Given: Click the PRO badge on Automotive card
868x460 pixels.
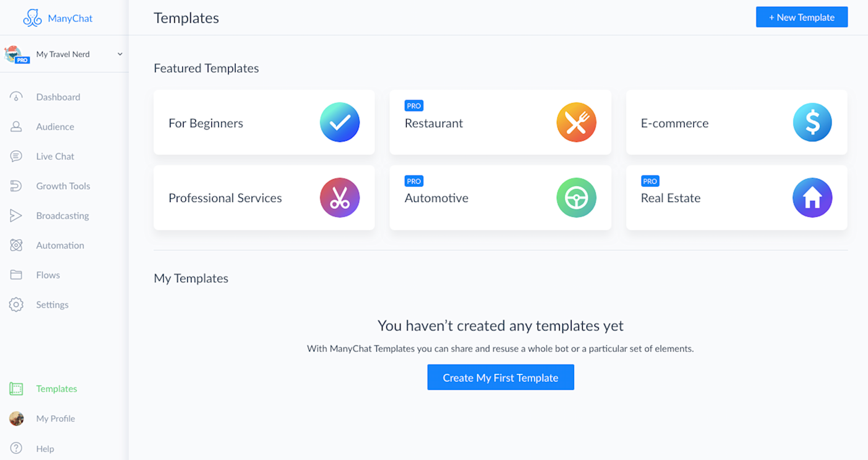Looking at the screenshot, I should point(414,181).
